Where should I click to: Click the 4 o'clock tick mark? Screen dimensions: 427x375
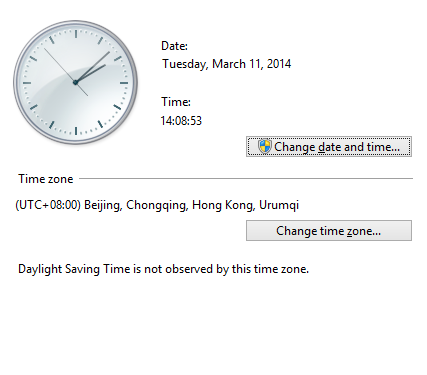click(117, 107)
